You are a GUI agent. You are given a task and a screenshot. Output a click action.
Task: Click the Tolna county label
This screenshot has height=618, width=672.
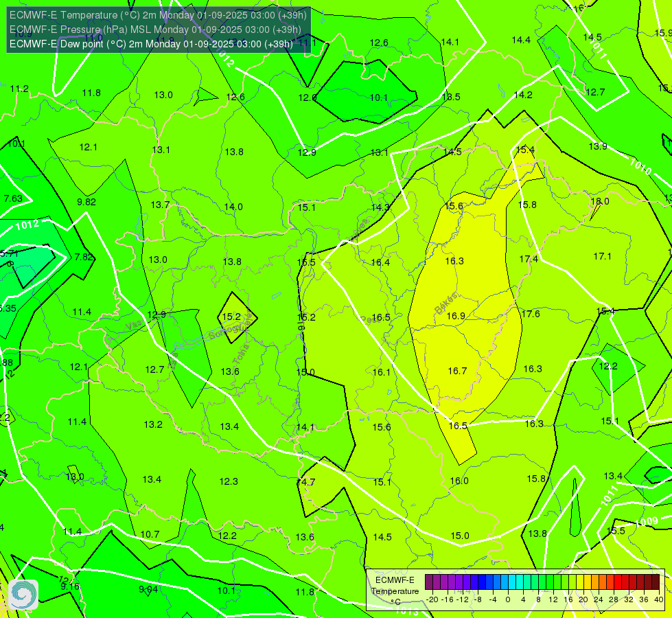tap(241, 354)
